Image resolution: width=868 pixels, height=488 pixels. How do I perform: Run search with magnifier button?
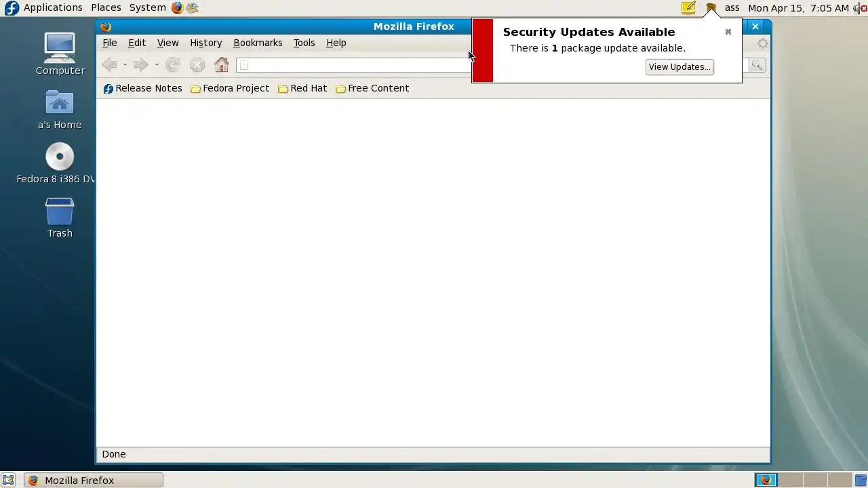click(757, 65)
